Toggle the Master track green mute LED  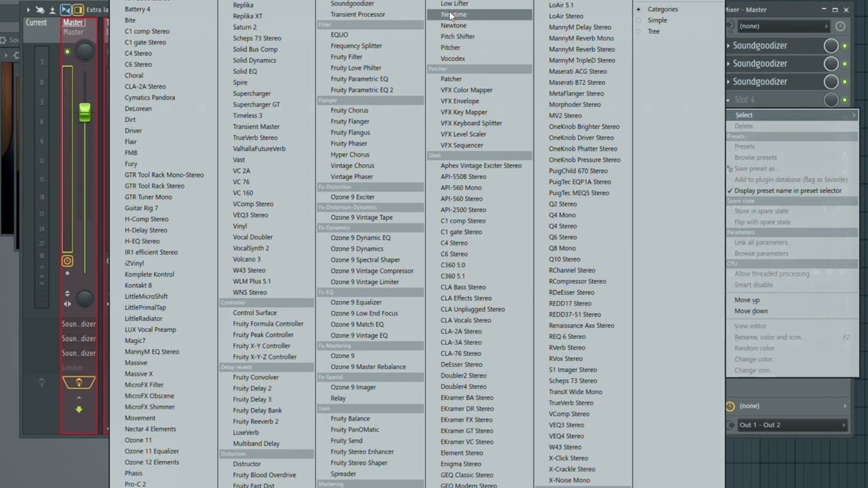click(67, 52)
